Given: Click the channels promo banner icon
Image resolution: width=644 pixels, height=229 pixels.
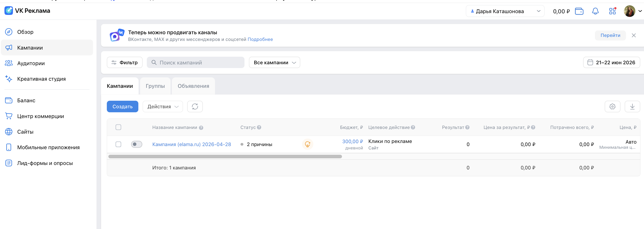Looking at the screenshot, I should pos(117,35).
